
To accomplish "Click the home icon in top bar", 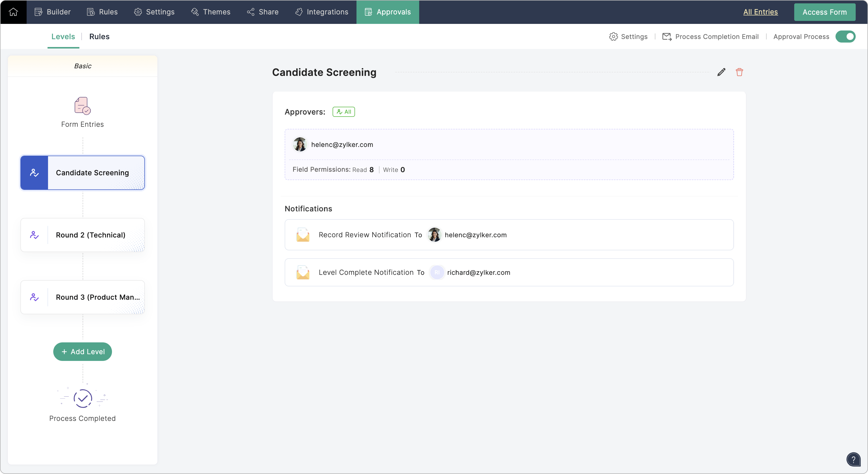I will (x=13, y=12).
